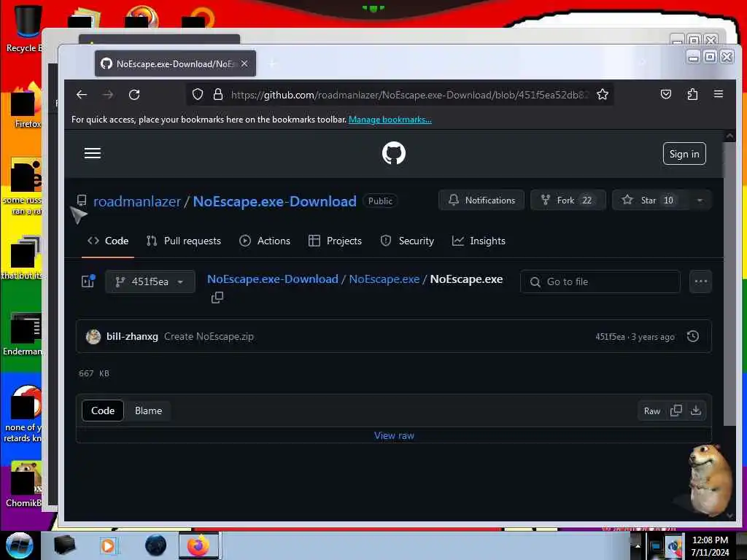Viewport: 747px width, 560px height.
Task: Switch to the Security tab
Action: [407, 241]
